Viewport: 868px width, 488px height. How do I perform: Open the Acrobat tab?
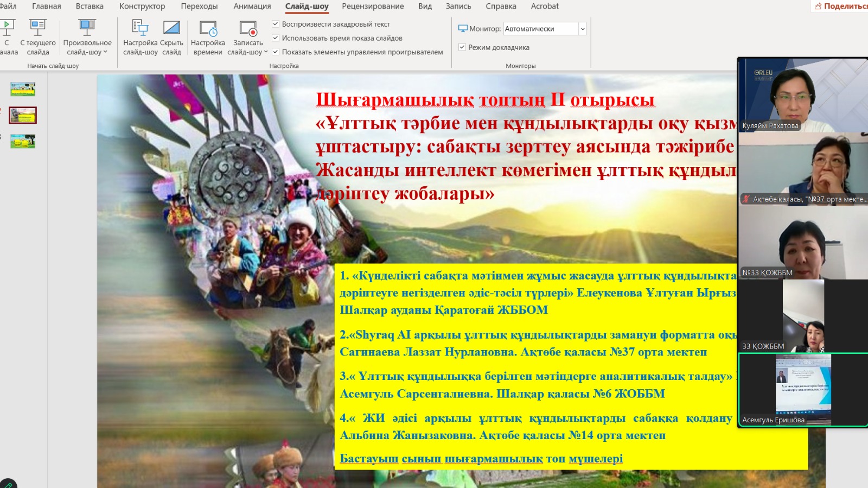pos(545,7)
